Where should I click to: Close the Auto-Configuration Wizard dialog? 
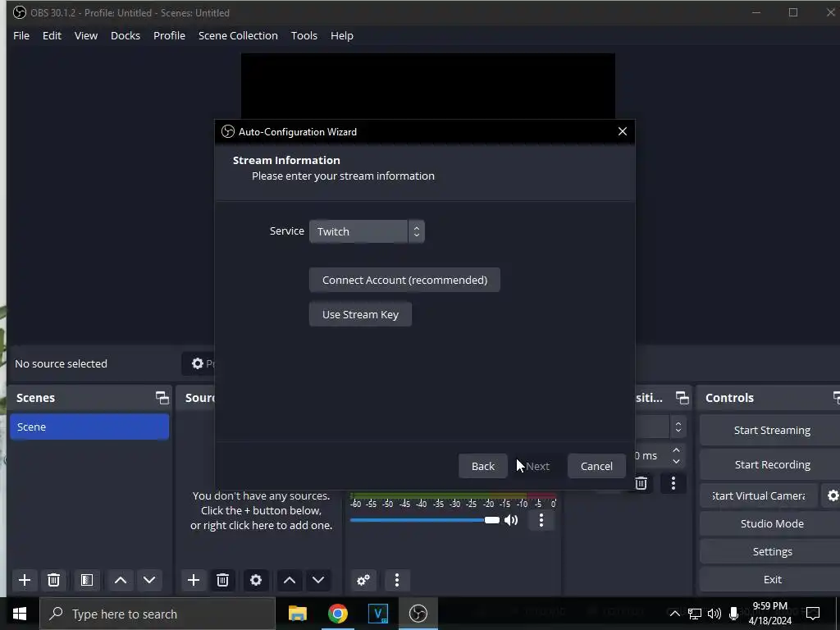coord(622,131)
